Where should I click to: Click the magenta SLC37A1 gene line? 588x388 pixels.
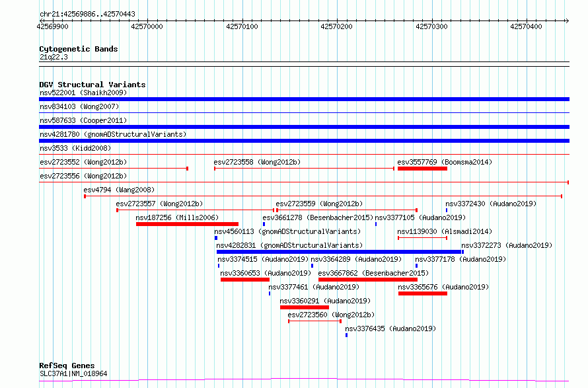point(304,380)
